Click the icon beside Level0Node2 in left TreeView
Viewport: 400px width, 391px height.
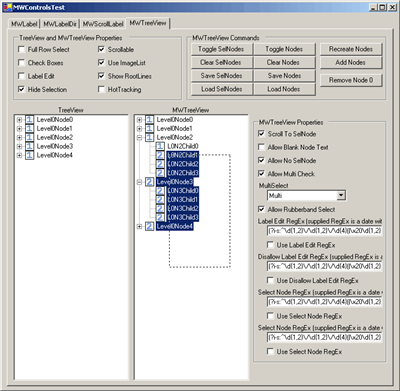pos(29,137)
